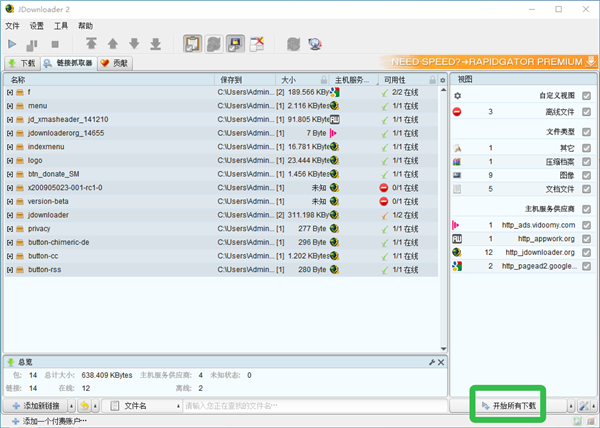Open the 设置 menu
Viewport: 600px width, 428px height.
[x=36, y=25]
